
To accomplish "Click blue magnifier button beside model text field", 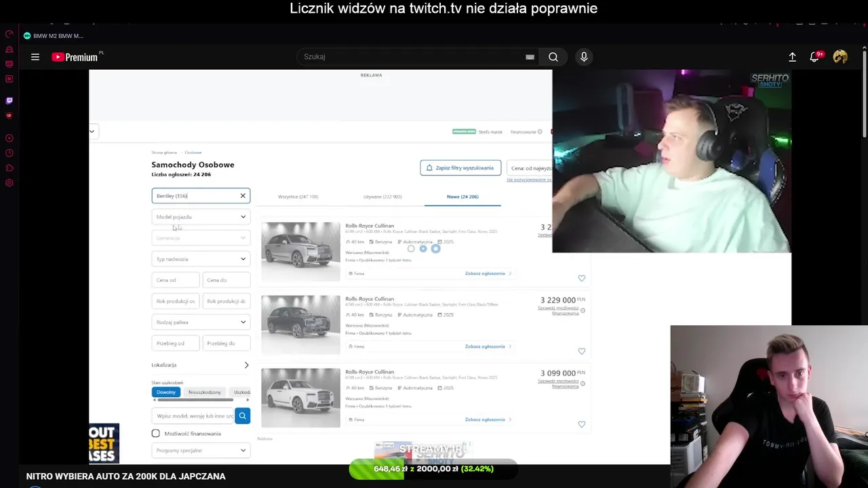I will [x=242, y=415].
